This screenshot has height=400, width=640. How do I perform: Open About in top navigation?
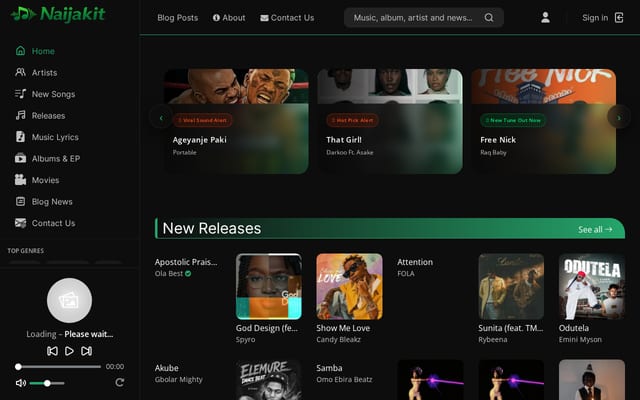coord(229,18)
